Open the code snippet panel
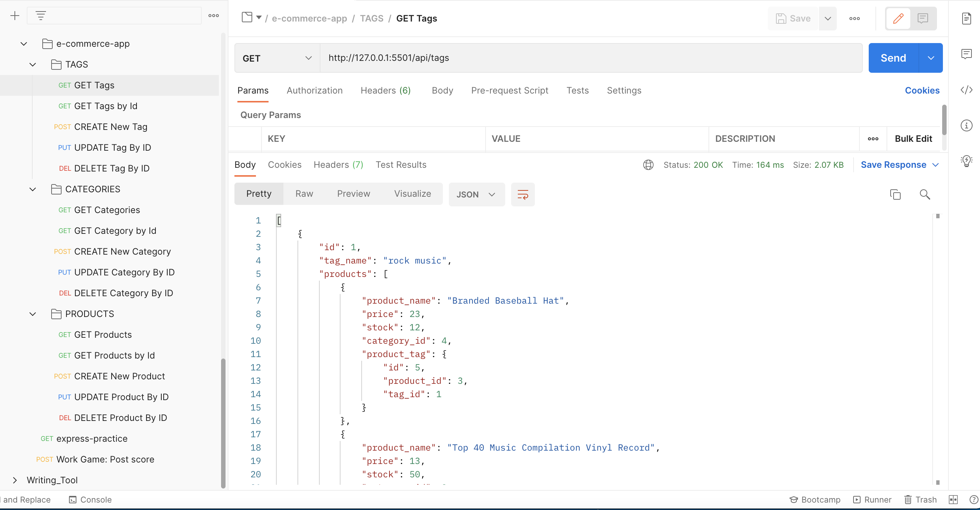The width and height of the screenshot is (980, 510). click(967, 90)
